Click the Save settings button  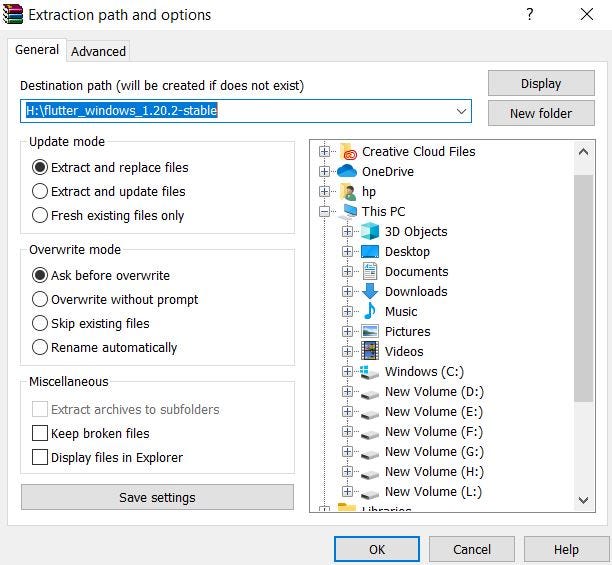click(x=157, y=497)
